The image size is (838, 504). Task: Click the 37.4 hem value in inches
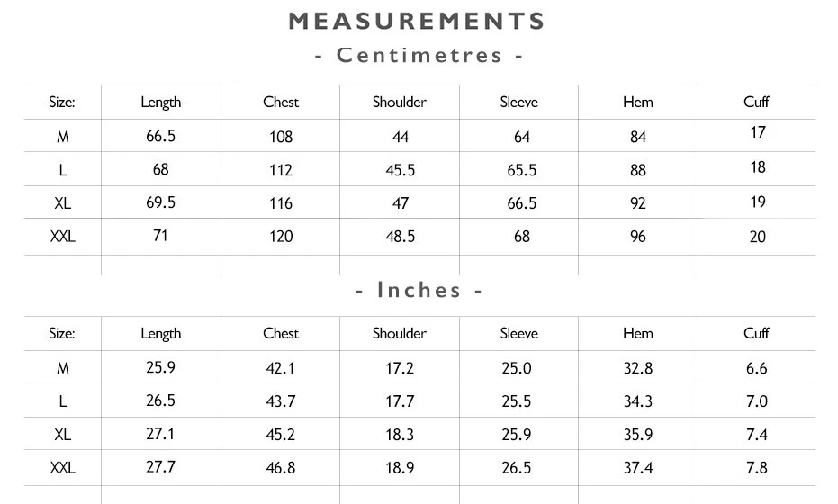point(637,468)
